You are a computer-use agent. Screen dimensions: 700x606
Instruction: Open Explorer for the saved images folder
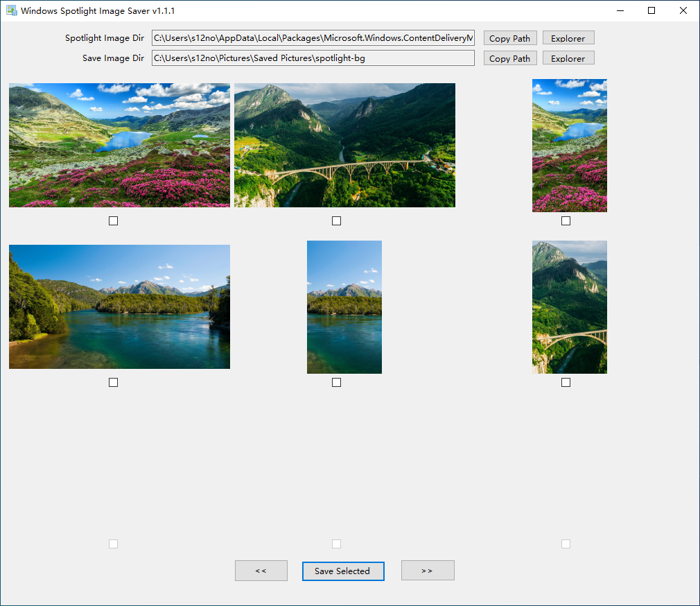pos(568,58)
